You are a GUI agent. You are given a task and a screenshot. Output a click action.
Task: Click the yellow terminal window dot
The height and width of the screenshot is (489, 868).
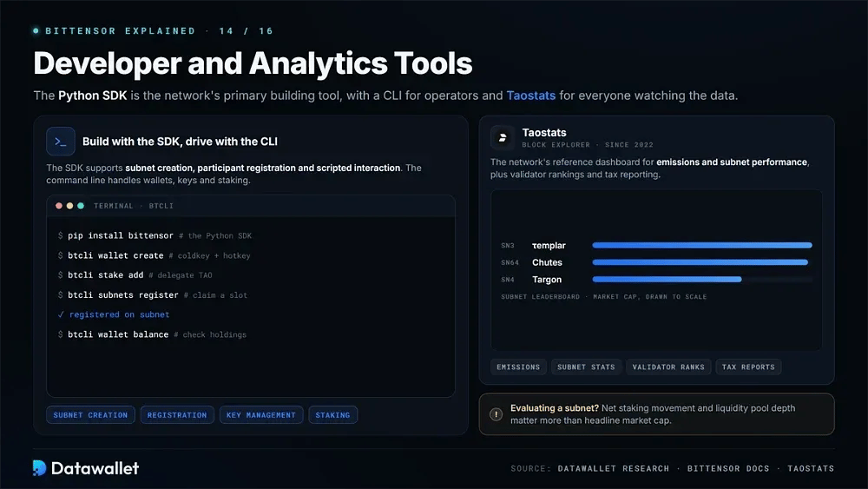[x=69, y=206]
